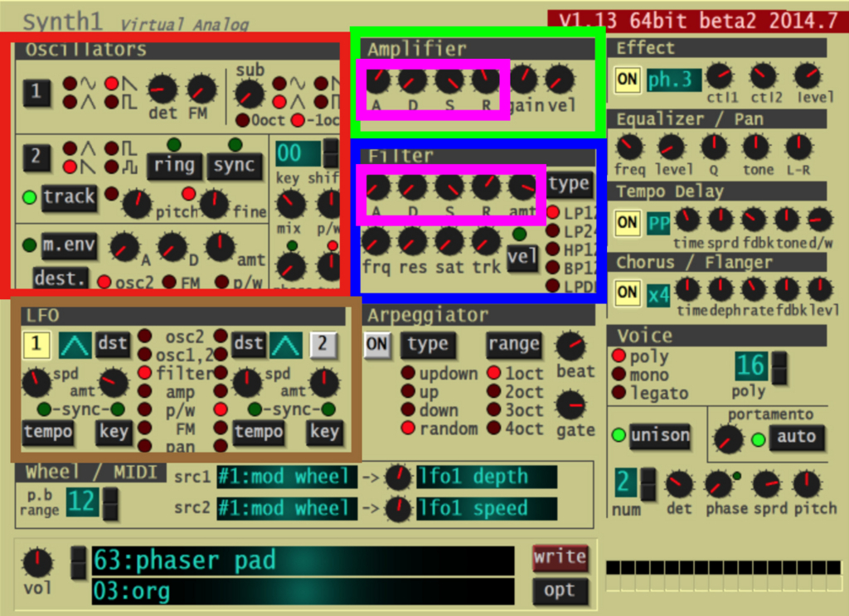Click the Arpeggiator type button
849x616 pixels.
(x=428, y=345)
